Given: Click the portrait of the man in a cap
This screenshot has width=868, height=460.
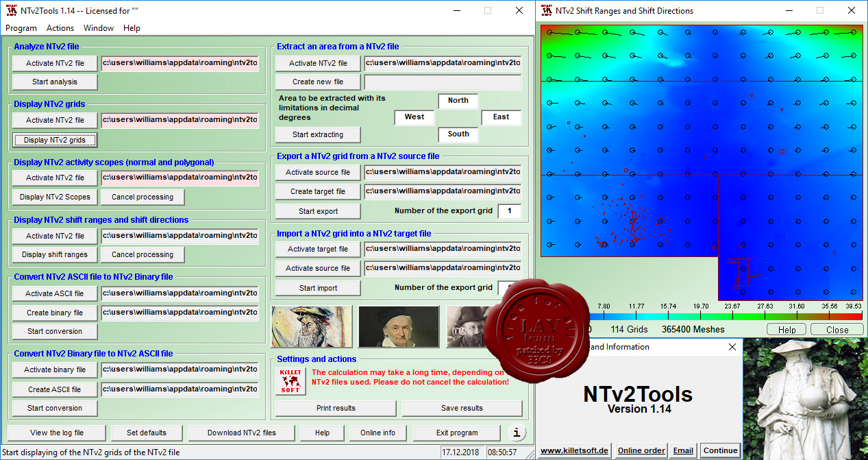Looking at the screenshot, I should [x=399, y=326].
